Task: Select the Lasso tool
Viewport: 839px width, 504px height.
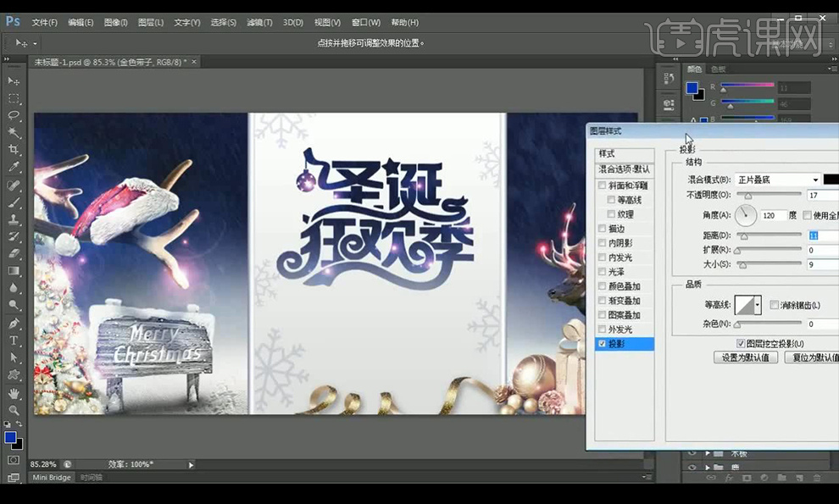Action: click(x=14, y=115)
